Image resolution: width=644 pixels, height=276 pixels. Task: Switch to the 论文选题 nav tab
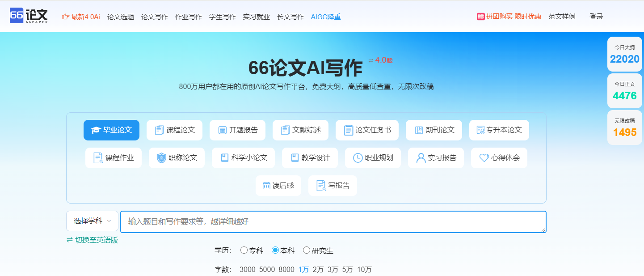120,16
